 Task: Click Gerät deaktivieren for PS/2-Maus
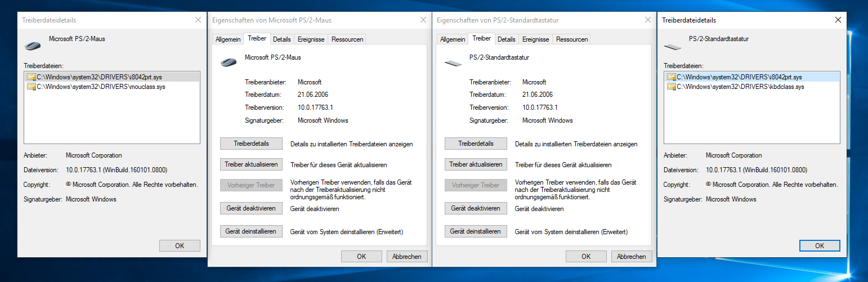tap(251, 208)
